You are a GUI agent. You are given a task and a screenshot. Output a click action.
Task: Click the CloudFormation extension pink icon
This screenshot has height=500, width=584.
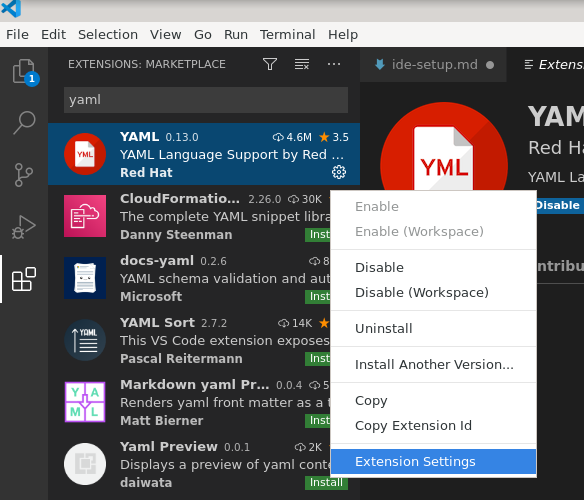85,216
